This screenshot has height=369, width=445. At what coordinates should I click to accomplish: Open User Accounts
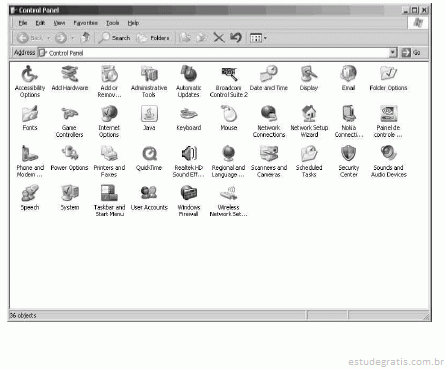point(149,198)
